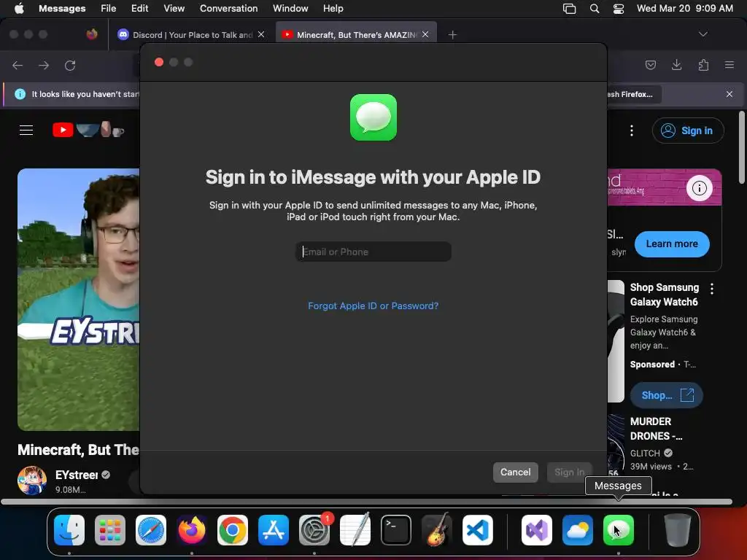This screenshot has width=747, height=560.
Task: Click date and time in menu bar
Action: [684, 9]
